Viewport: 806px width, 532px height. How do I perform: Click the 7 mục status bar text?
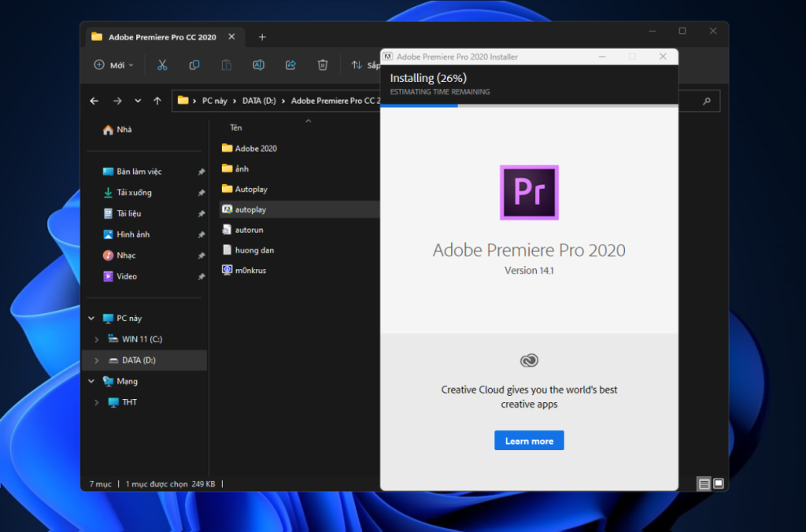[x=100, y=484]
